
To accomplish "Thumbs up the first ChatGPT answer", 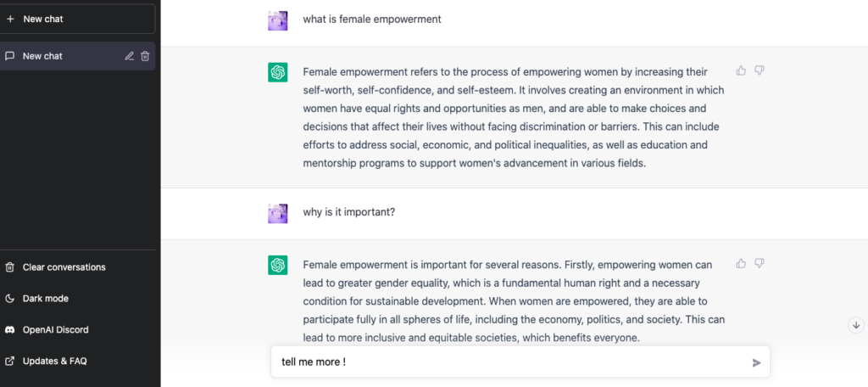I will 741,70.
